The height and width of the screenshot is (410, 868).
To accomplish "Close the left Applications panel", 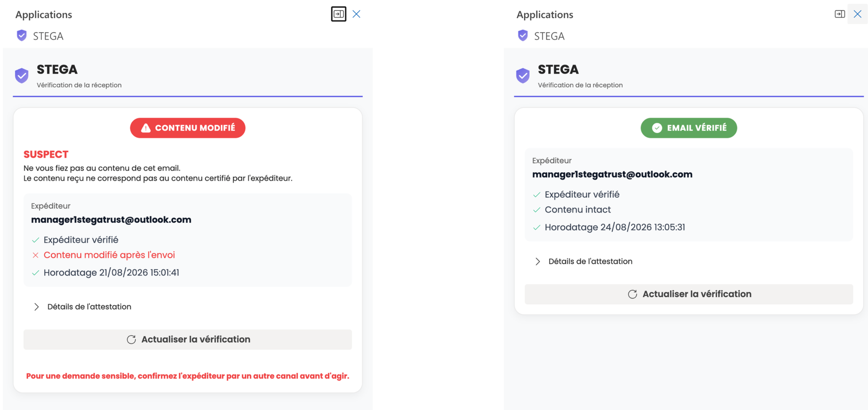I will (356, 14).
